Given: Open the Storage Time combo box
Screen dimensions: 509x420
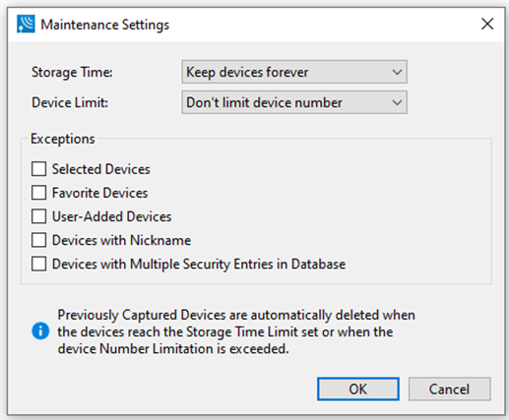Looking at the screenshot, I should tap(294, 72).
